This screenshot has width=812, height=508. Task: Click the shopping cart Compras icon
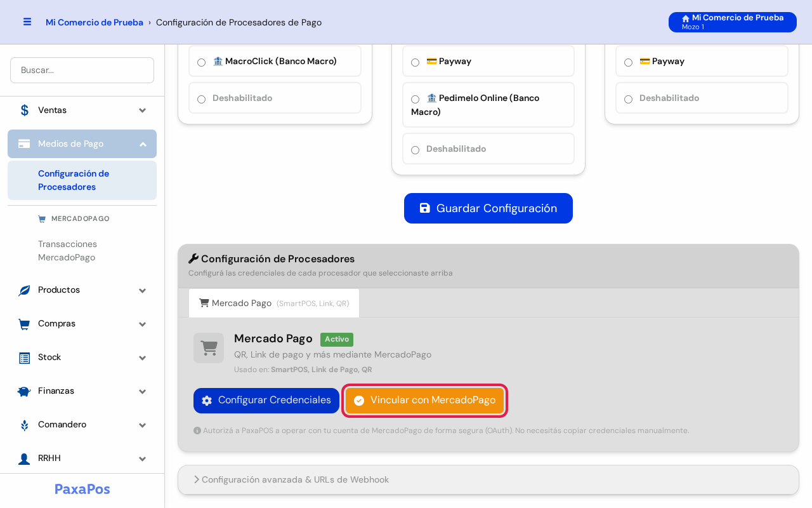point(24,324)
